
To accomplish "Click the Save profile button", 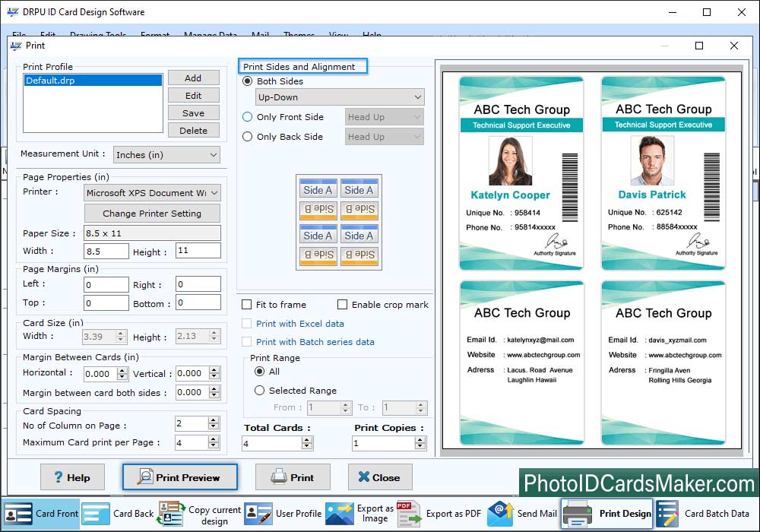I will [x=193, y=113].
